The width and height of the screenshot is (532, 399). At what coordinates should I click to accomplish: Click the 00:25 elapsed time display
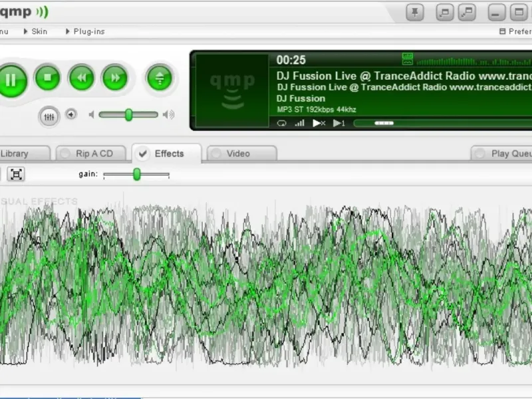point(291,60)
